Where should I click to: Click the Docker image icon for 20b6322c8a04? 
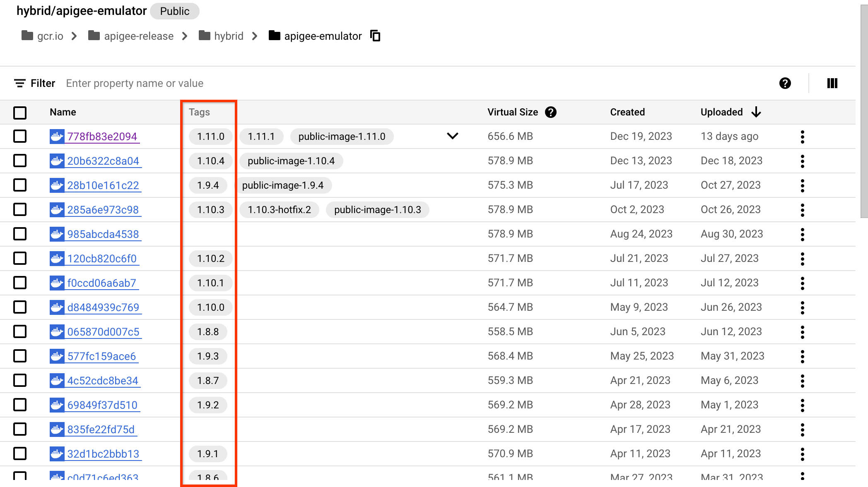coord(57,161)
